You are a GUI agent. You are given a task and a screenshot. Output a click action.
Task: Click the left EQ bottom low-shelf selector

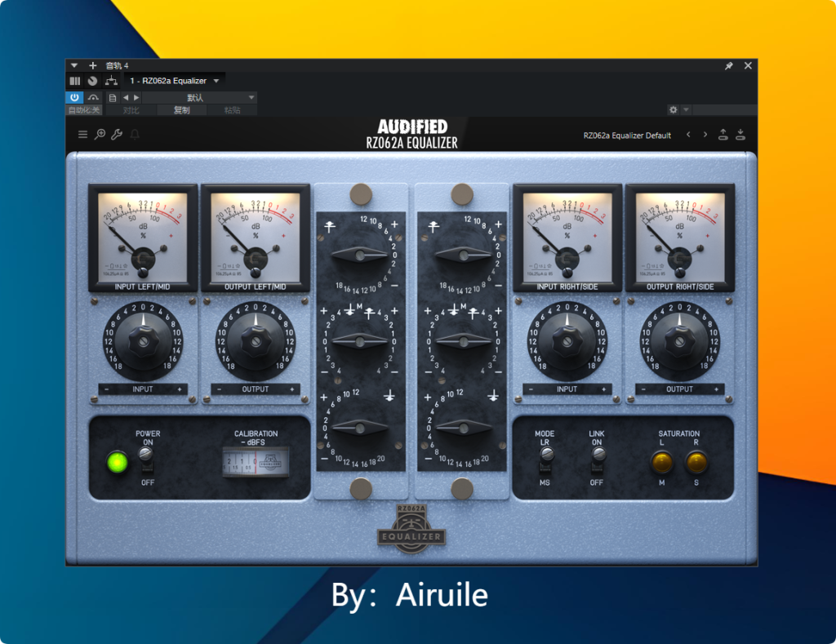tap(360, 428)
